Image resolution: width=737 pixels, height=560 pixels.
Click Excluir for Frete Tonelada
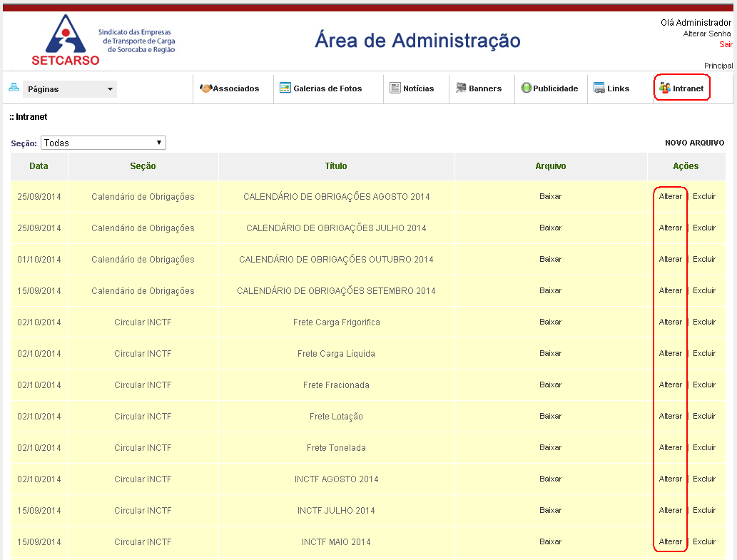704,448
